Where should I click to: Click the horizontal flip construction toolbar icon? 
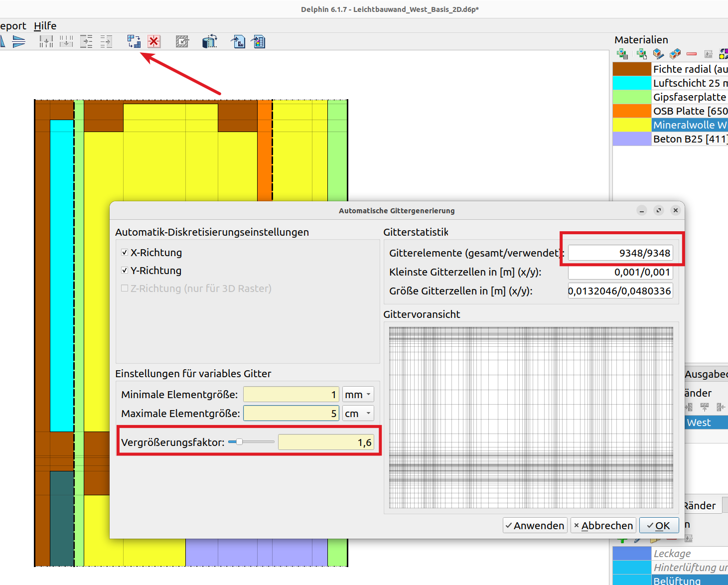click(x=18, y=42)
